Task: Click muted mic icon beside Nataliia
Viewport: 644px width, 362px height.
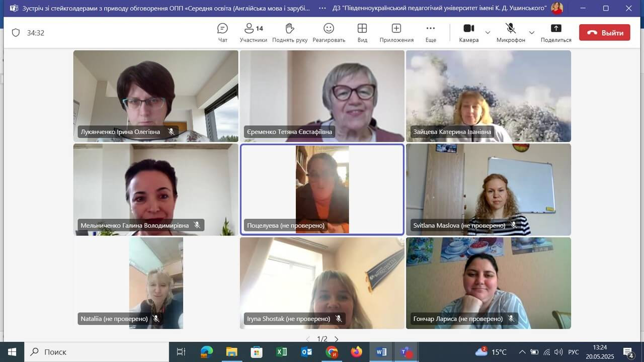Action: point(156,319)
